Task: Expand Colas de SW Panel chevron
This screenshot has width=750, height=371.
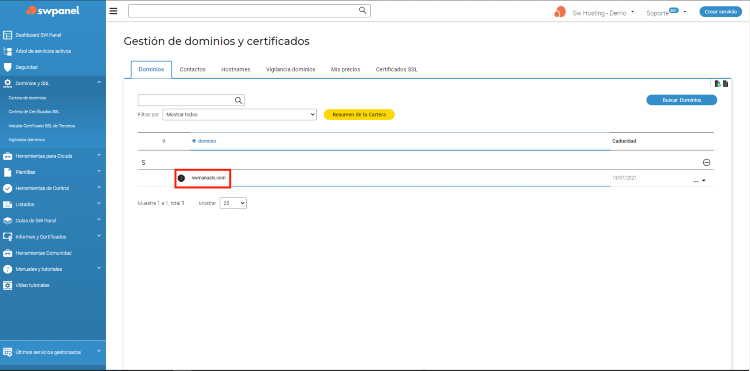Action: coord(99,220)
